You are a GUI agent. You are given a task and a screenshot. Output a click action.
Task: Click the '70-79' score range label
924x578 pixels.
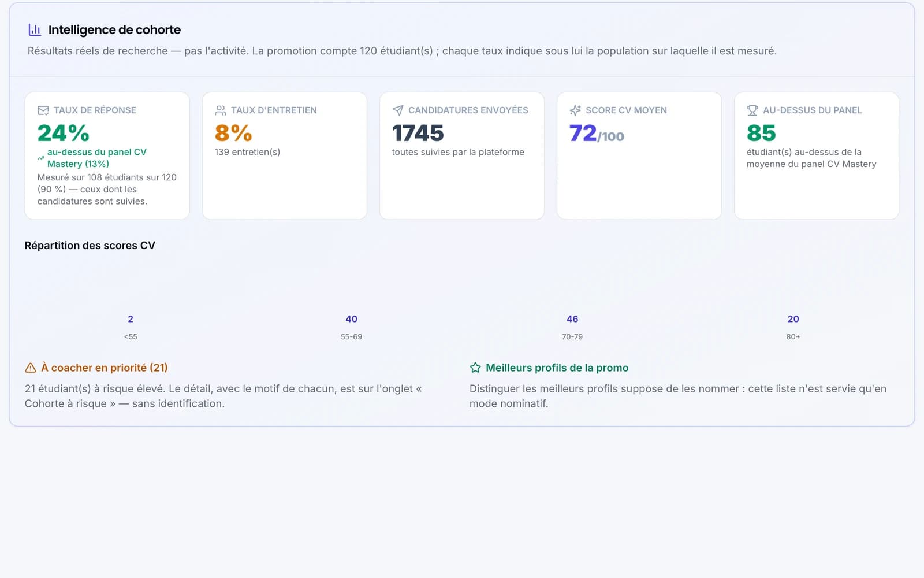[x=572, y=336]
